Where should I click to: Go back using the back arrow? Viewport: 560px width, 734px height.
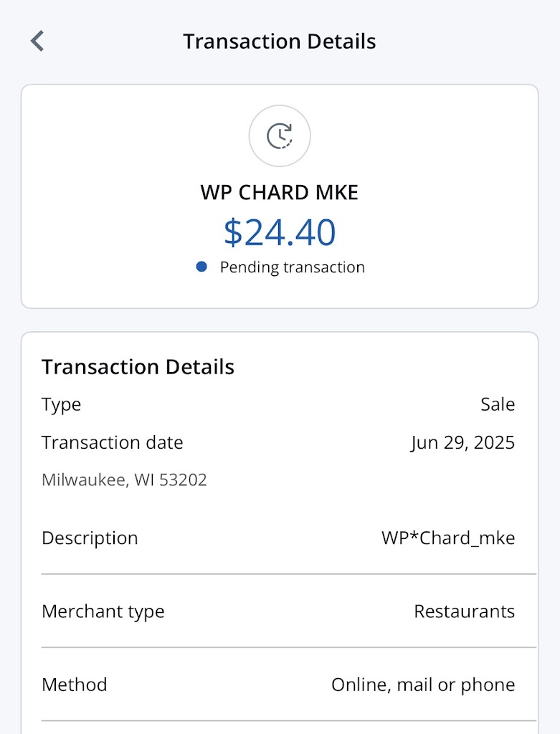pos(38,41)
